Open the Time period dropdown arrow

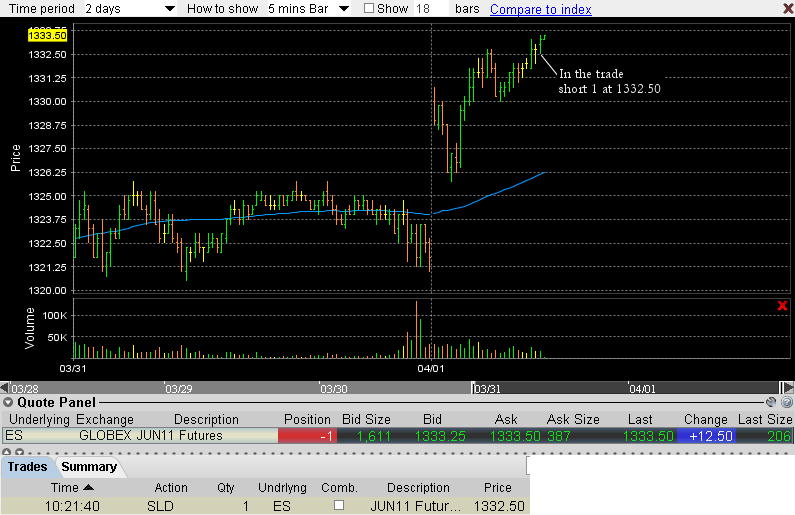tap(170, 9)
